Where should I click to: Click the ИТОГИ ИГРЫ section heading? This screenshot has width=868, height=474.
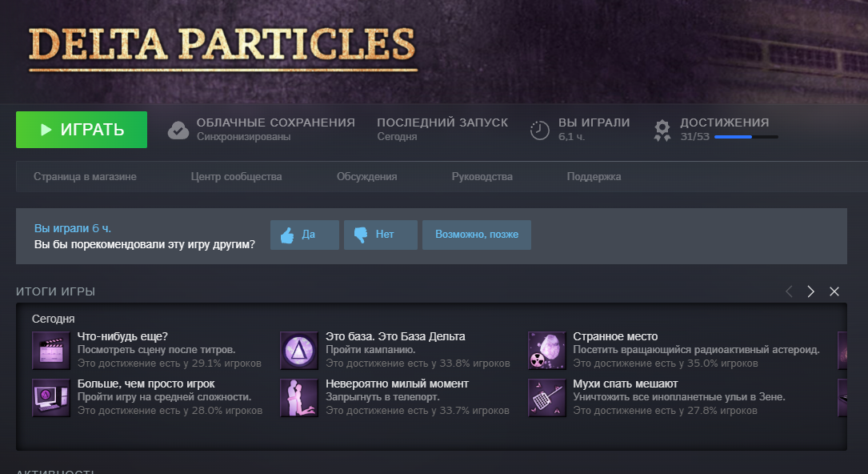click(55, 291)
